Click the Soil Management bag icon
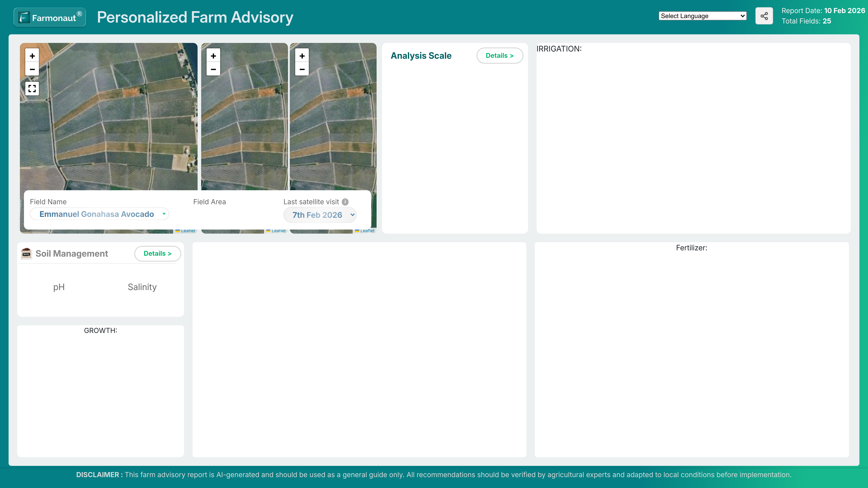The image size is (868, 488). [x=26, y=254]
